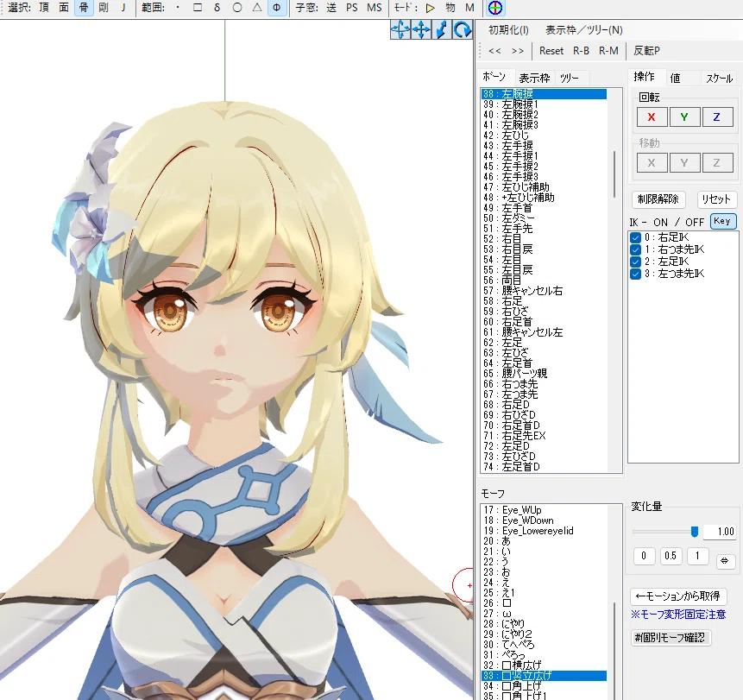Open the 表示枠/ツリー(N) menu
Viewport: 743px width, 700px height.
point(583,30)
